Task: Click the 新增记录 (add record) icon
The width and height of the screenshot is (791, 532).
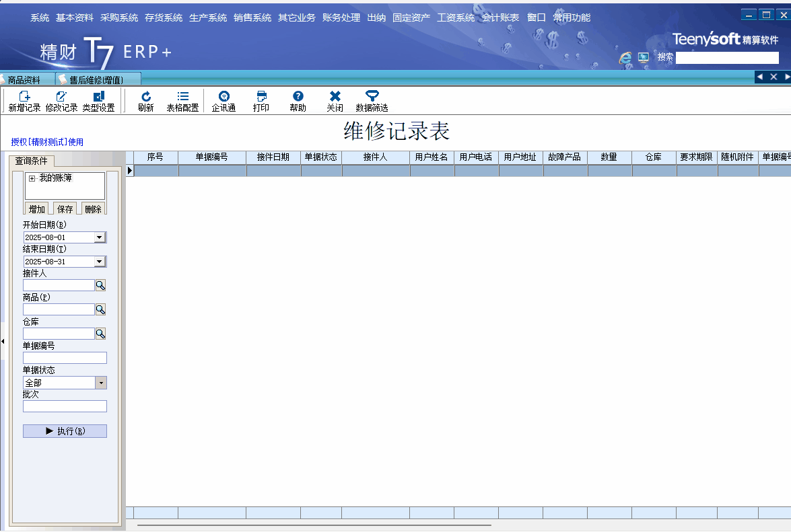Action: coord(24,97)
